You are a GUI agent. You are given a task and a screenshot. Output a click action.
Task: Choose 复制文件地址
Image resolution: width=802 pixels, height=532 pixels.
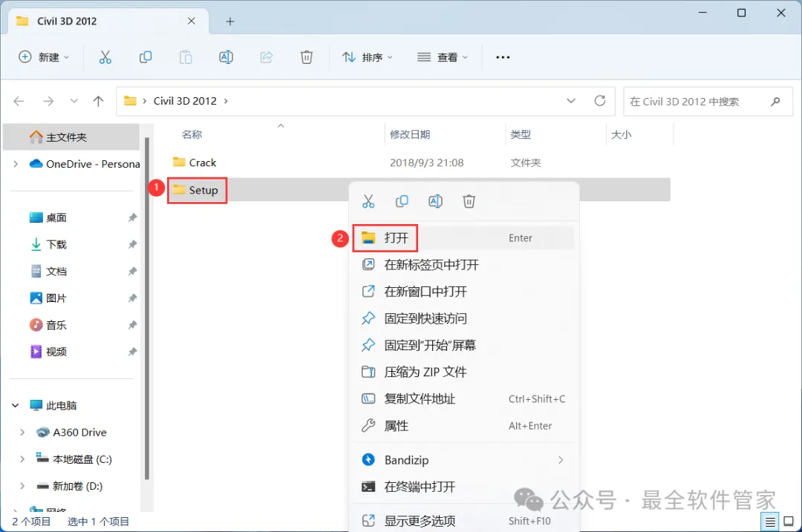[464, 399]
